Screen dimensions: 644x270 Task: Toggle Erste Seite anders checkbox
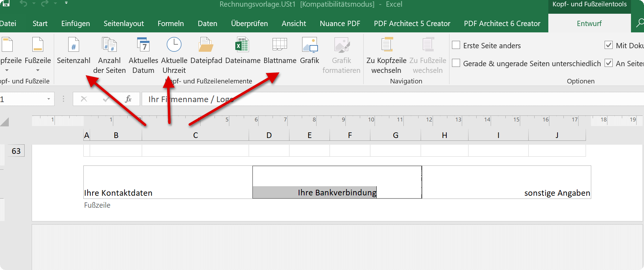[x=456, y=45]
